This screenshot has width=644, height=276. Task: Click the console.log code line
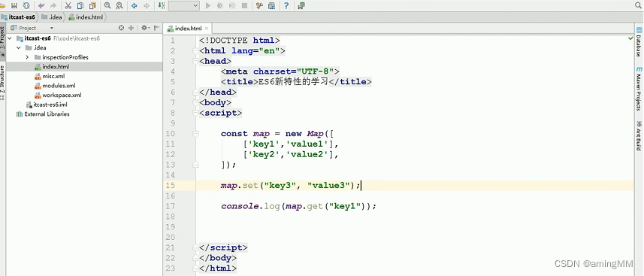point(298,206)
